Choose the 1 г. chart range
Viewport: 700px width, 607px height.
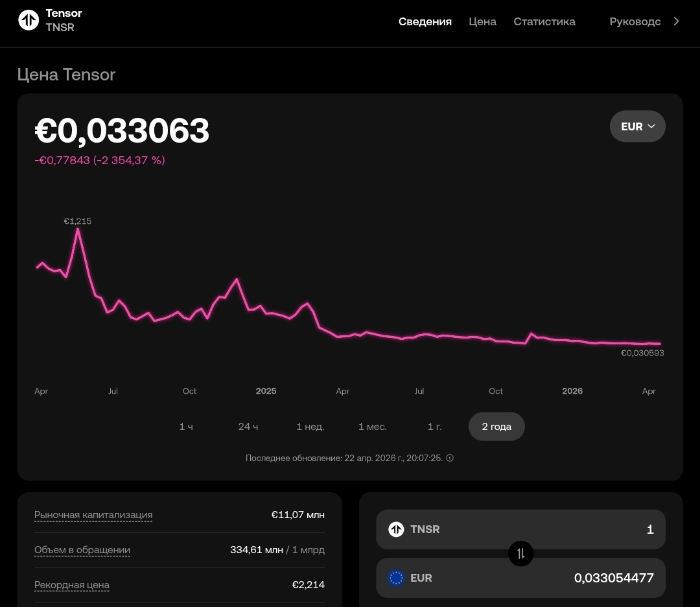coord(434,427)
